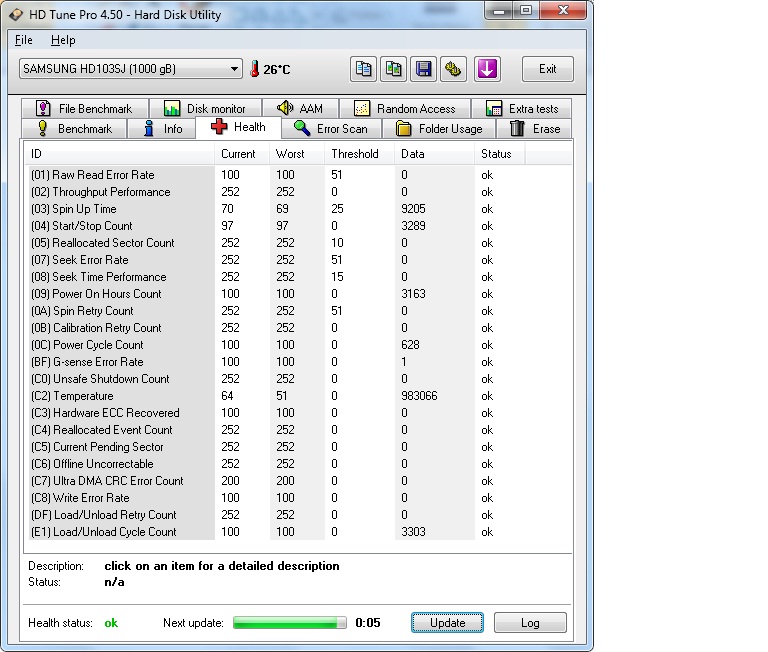The width and height of the screenshot is (768, 652).
Task: Click the 0:05 next update countdown
Action: [368, 623]
